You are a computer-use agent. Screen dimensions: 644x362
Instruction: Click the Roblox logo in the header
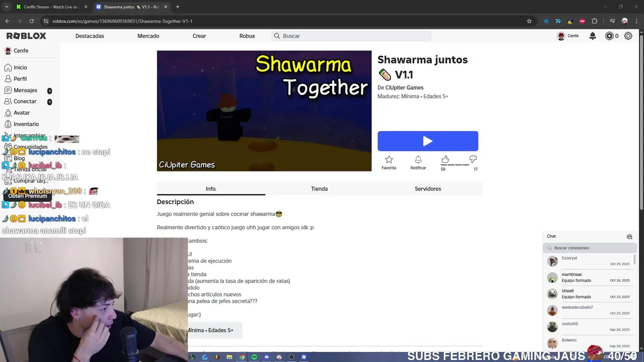point(26,36)
